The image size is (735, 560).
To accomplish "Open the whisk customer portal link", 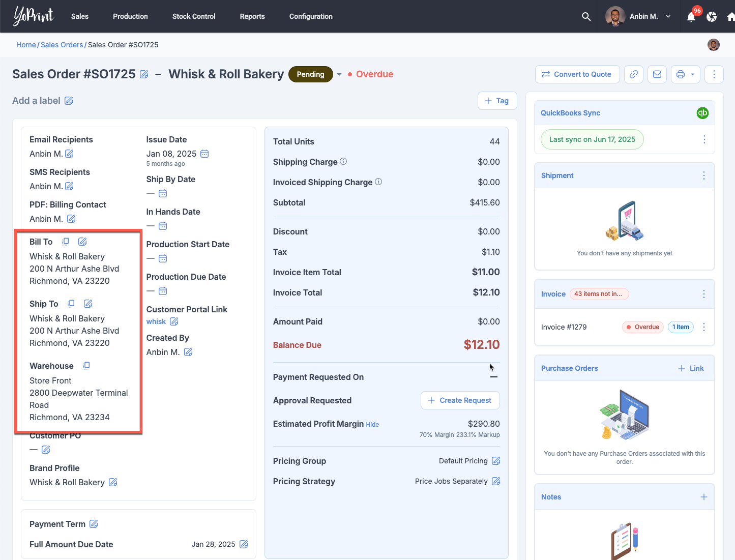I will pos(156,321).
